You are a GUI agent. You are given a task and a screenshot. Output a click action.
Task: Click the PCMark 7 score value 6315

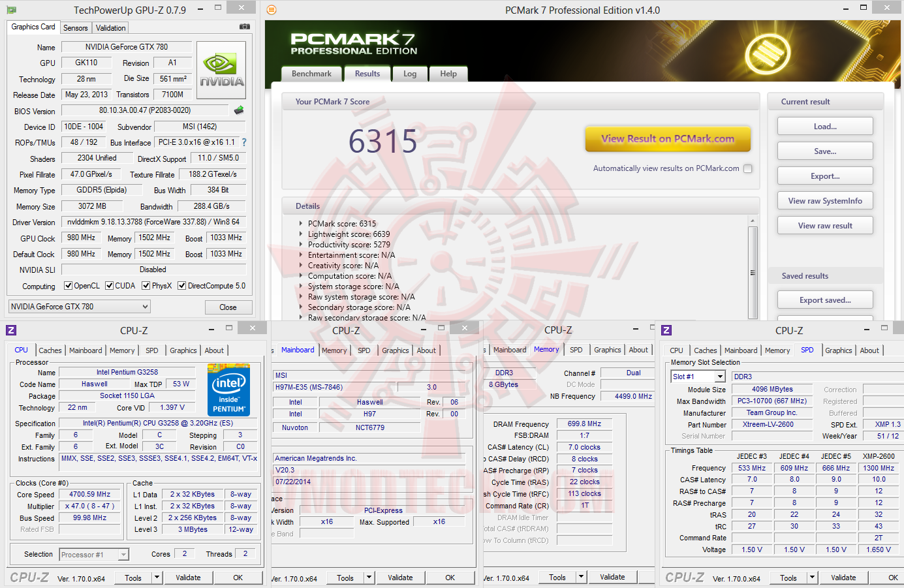pyautogui.click(x=382, y=142)
